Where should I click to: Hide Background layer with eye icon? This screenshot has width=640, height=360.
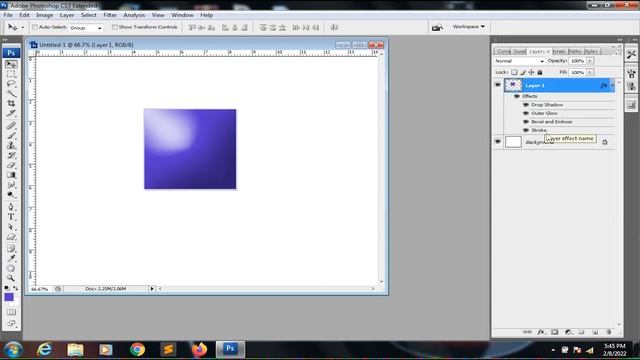(498, 142)
